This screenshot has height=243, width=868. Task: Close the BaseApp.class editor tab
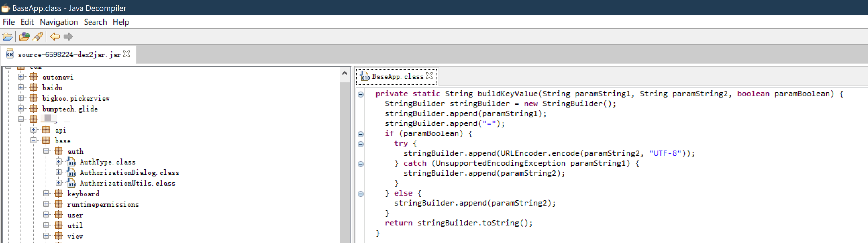(x=429, y=76)
